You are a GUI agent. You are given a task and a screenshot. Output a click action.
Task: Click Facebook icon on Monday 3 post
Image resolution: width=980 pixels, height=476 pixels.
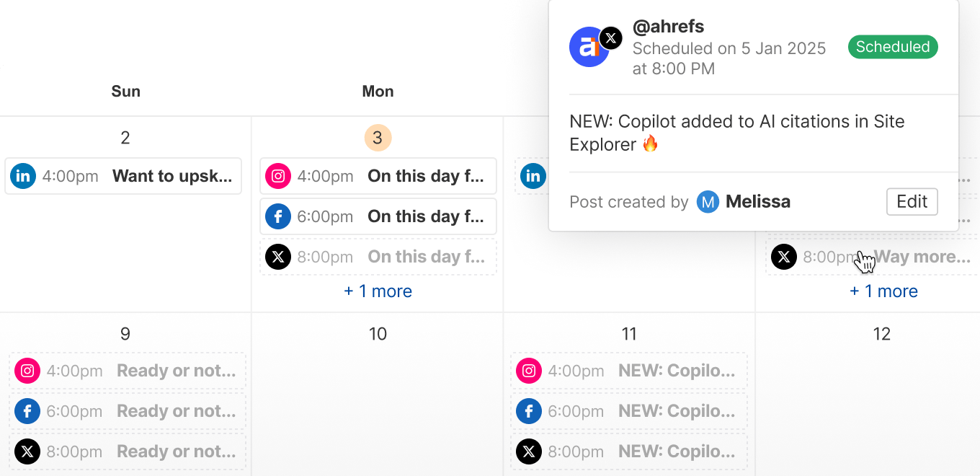tap(278, 216)
